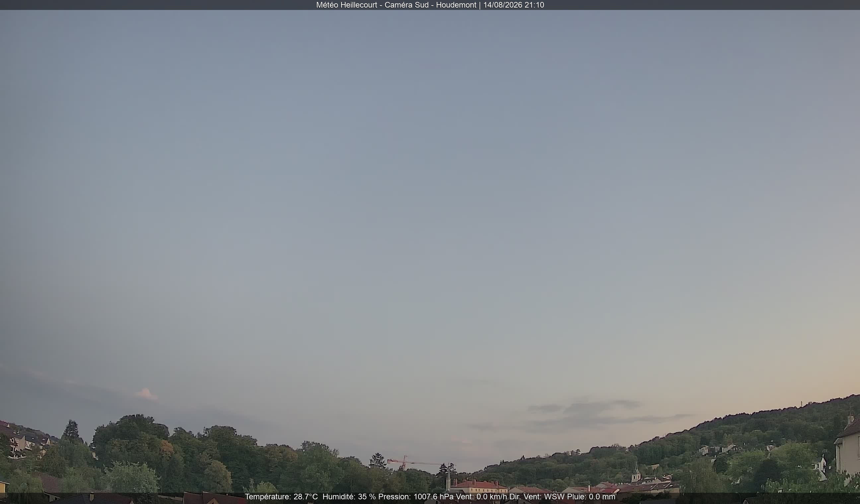This screenshot has width=860, height=504.
Task: Select the "Température: 28.7°C" reading
Action: point(281,497)
